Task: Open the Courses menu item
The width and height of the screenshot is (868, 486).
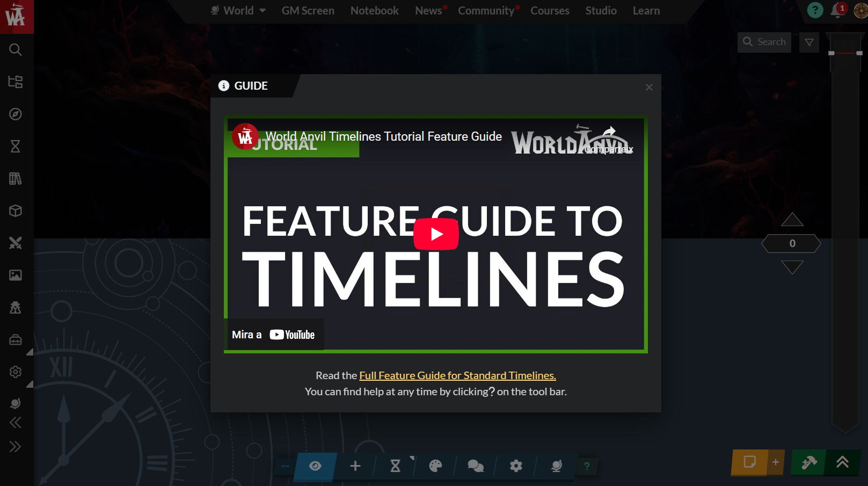Action: pyautogui.click(x=550, y=11)
